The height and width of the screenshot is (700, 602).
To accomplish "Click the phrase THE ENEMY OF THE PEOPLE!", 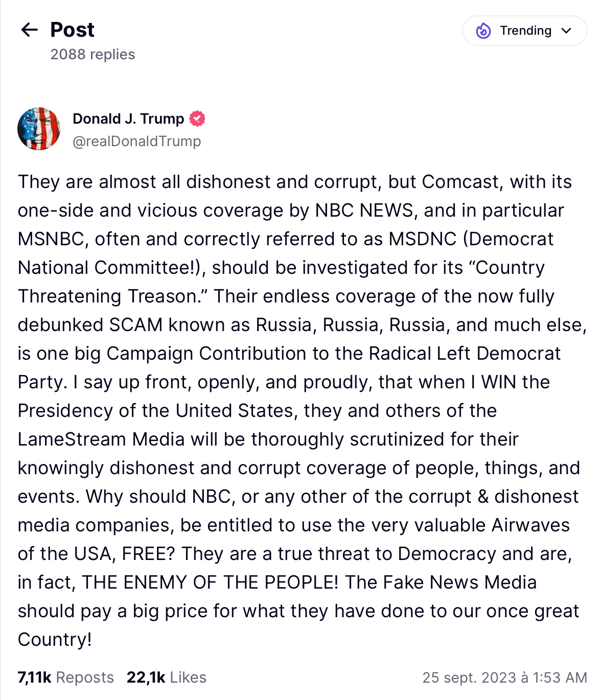I will [x=210, y=582].
